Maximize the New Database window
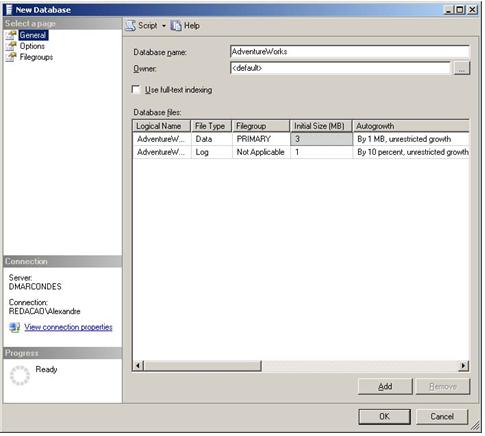This screenshot has width=485, height=436. coord(460,10)
